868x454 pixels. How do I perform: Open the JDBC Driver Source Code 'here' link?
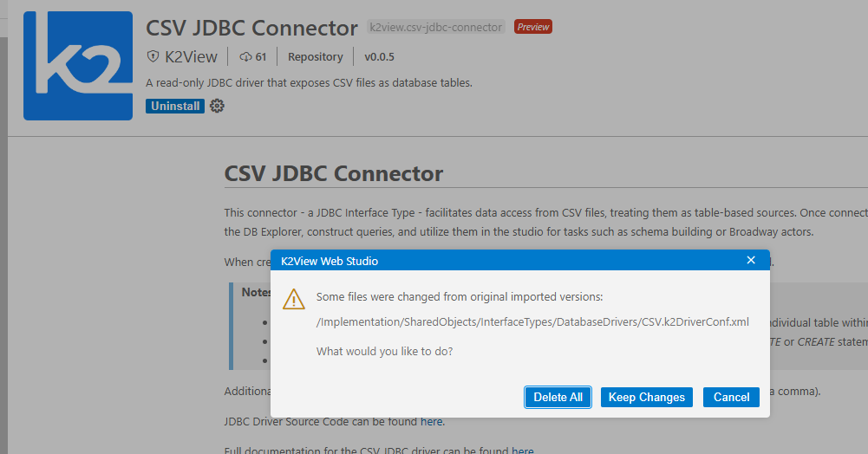coord(431,422)
